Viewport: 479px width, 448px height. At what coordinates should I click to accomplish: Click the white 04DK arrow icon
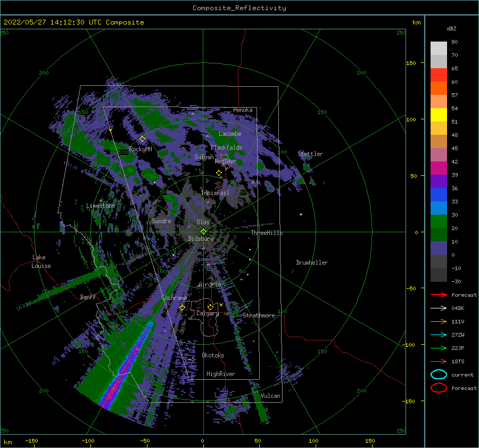439,308
